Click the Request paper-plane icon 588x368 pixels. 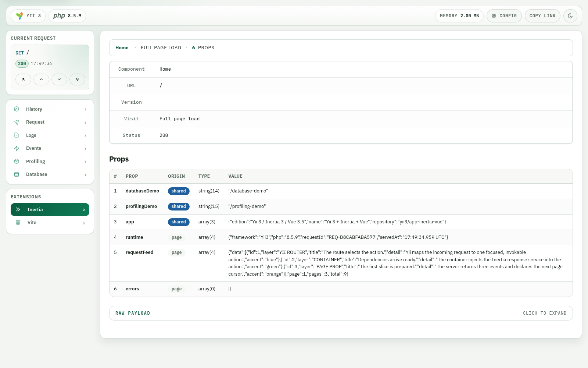[x=17, y=122]
